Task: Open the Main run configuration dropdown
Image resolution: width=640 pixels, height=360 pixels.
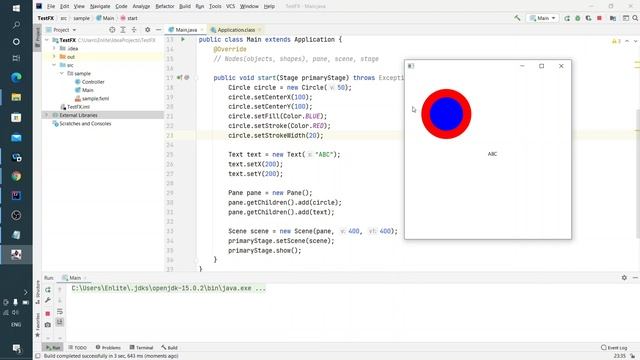Action: (x=542, y=18)
